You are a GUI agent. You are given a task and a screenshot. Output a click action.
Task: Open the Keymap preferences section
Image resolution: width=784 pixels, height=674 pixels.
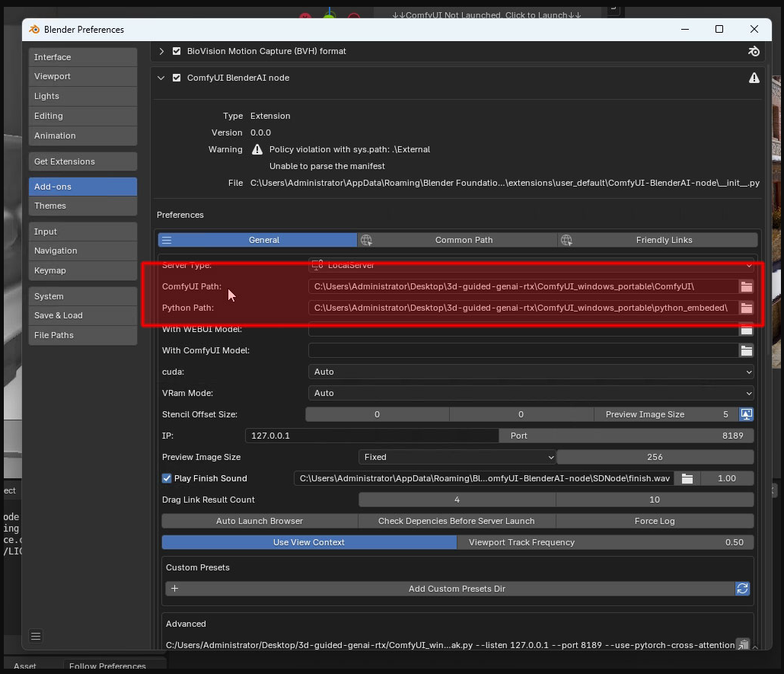coord(82,270)
